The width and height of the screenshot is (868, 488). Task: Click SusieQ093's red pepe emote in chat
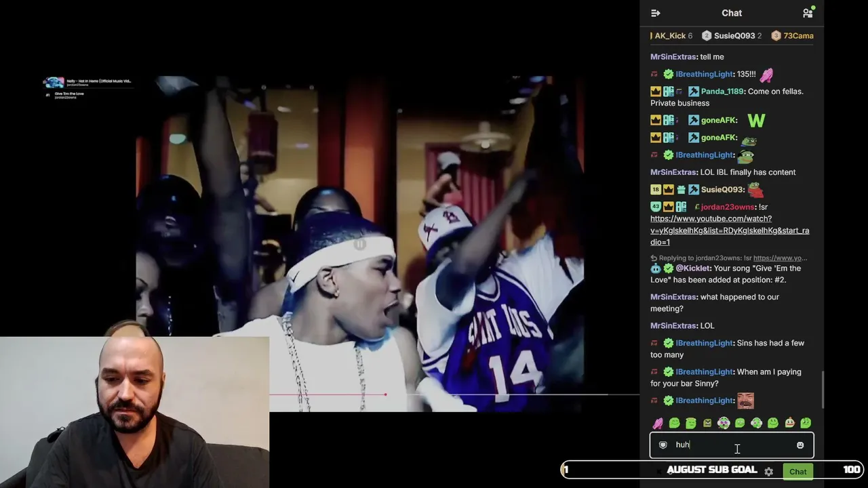click(755, 190)
